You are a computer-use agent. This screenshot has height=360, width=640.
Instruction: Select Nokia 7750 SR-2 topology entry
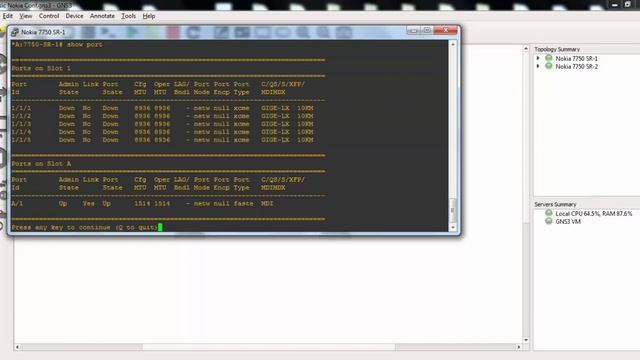coord(576,66)
